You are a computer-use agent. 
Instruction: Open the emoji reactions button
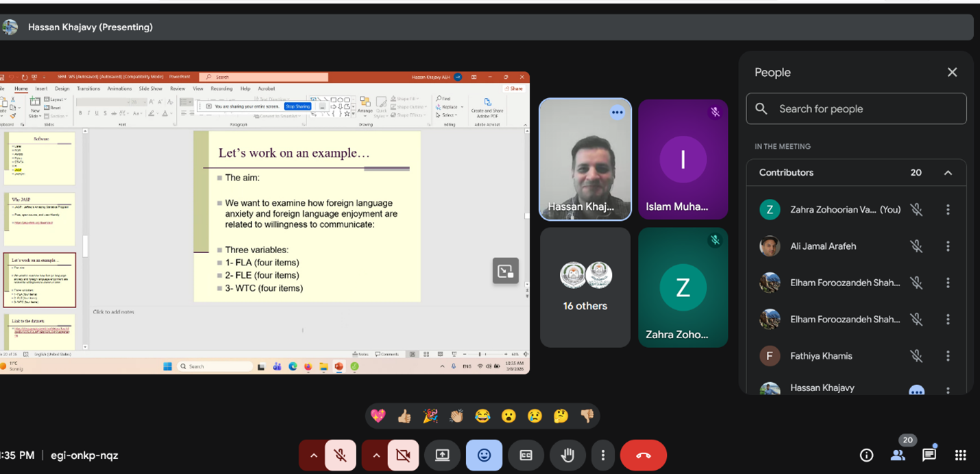pyautogui.click(x=484, y=455)
